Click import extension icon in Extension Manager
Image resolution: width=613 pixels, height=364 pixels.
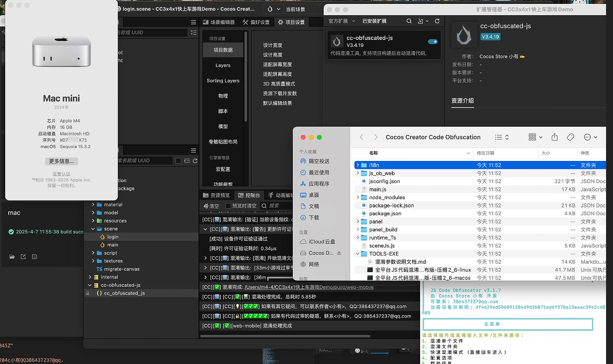click(x=421, y=21)
